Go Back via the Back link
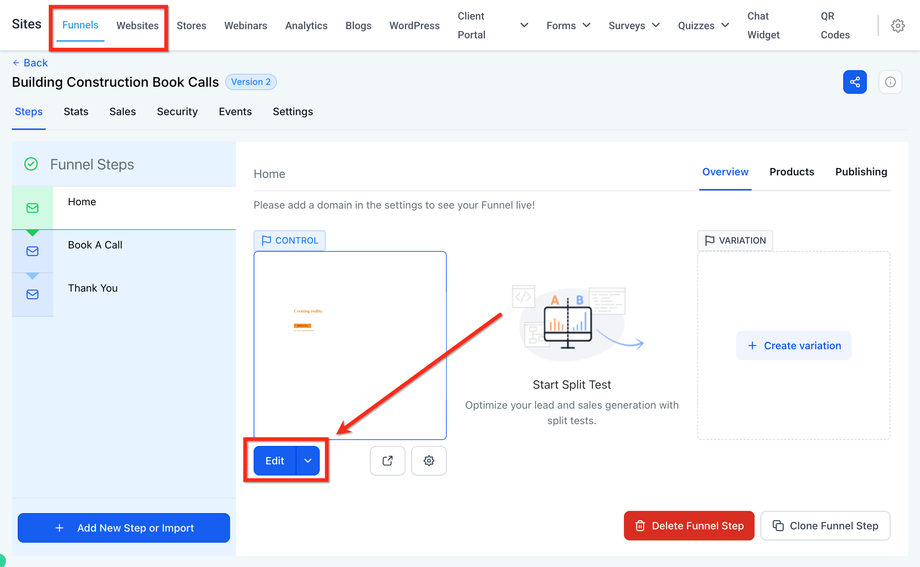 (30, 63)
